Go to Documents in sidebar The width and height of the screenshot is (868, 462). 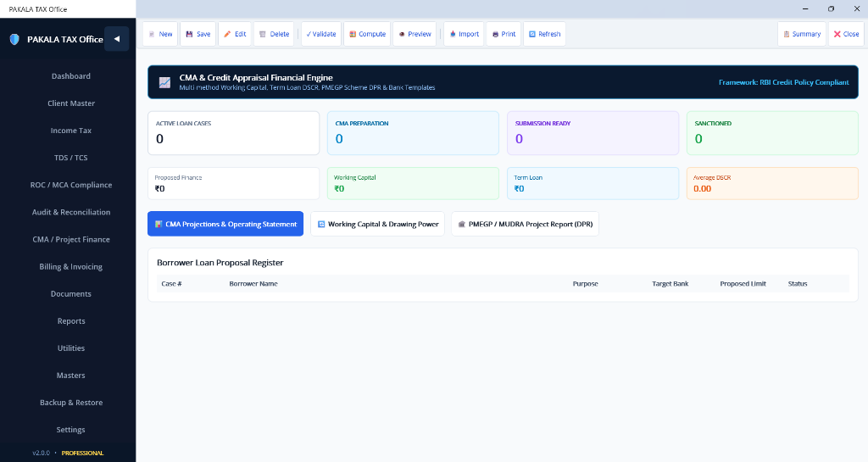pos(71,294)
